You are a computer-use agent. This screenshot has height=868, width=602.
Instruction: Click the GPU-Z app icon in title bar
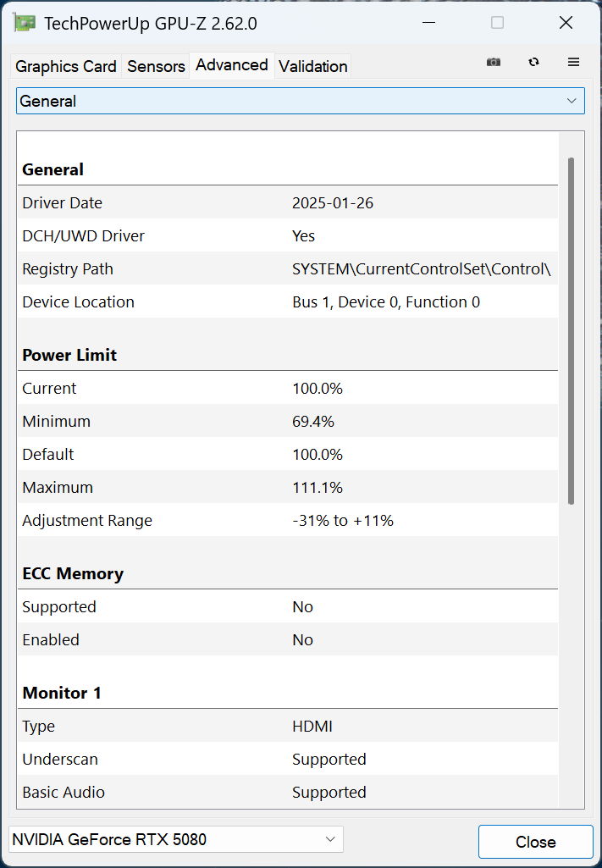click(25, 23)
